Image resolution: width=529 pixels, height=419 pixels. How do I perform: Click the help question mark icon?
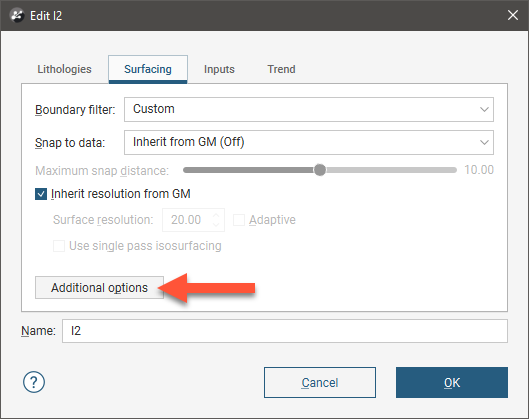[x=34, y=382]
